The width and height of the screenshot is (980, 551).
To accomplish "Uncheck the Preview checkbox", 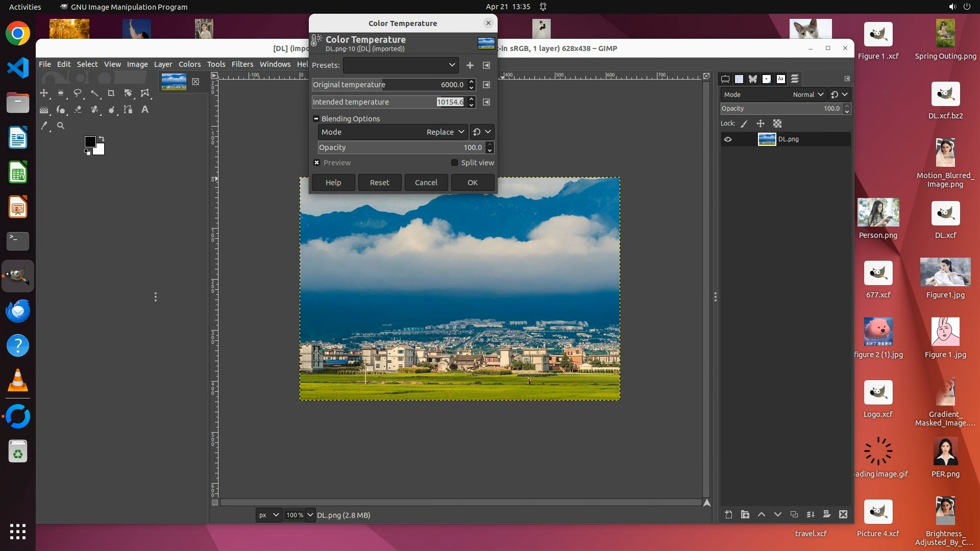I will point(317,163).
